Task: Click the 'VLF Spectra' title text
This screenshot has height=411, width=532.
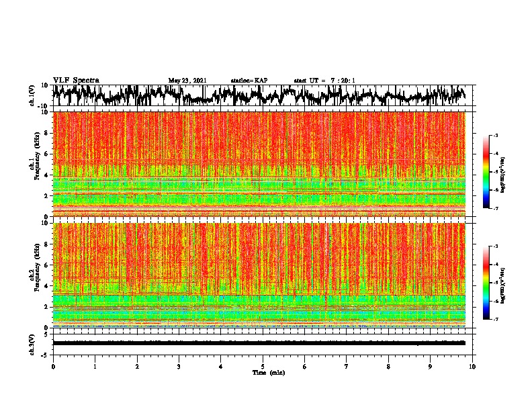Action: pos(76,81)
